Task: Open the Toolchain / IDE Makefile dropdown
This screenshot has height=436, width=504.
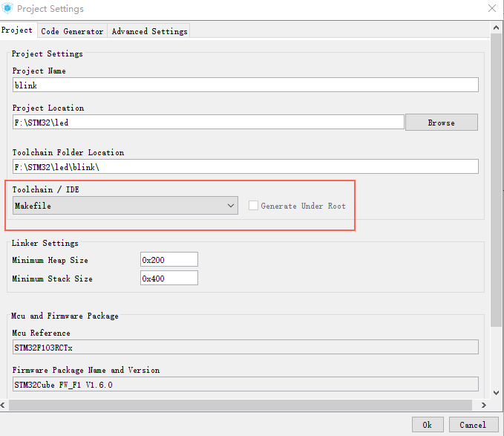Action: pos(125,206)
